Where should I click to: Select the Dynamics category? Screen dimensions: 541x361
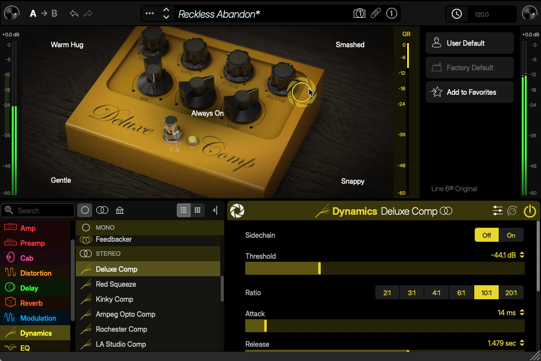[35, 333]
